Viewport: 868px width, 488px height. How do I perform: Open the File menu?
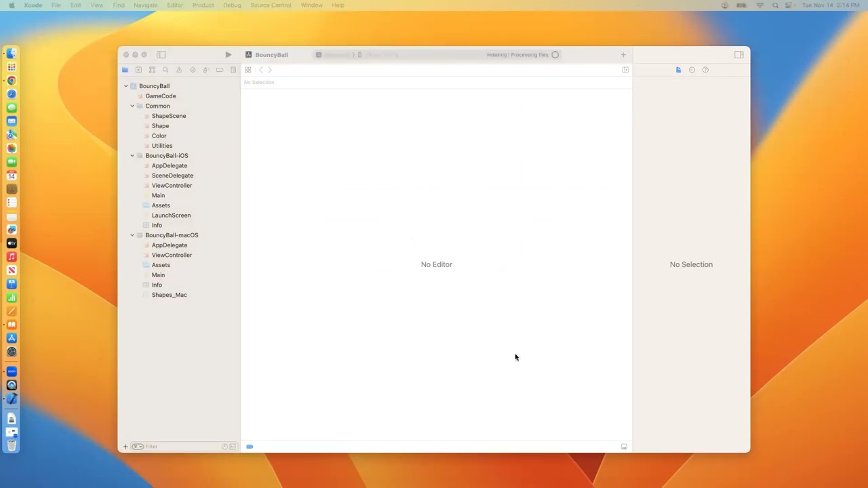click(x=56, y=5)
